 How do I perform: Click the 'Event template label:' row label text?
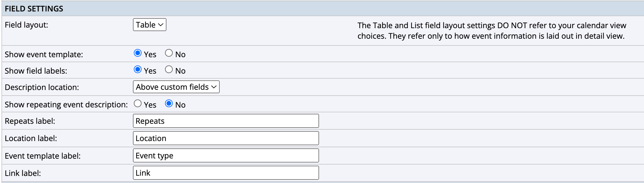point(43,156)
